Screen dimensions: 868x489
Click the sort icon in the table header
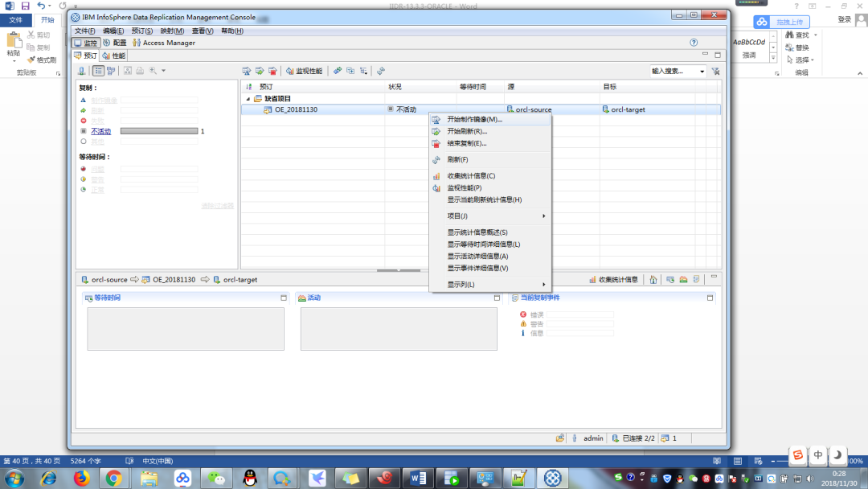(248, 87)
